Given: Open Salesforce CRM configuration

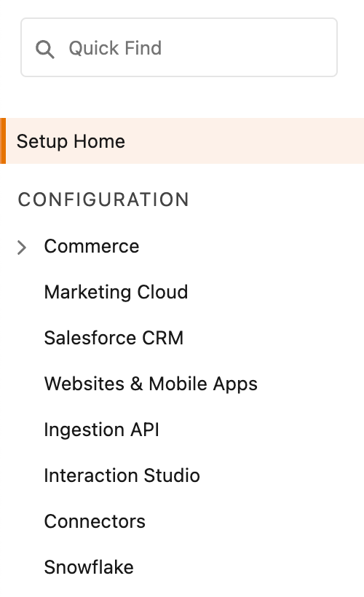Looking at the screenshot, I should coord(114,338).
